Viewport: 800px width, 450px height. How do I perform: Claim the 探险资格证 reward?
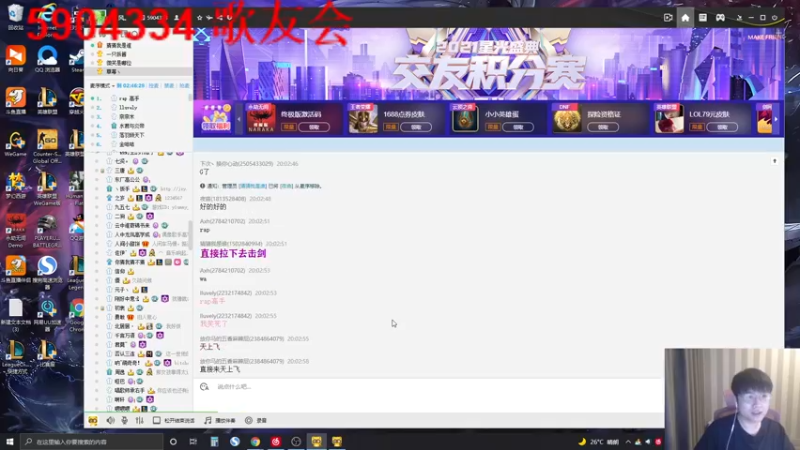603,127
